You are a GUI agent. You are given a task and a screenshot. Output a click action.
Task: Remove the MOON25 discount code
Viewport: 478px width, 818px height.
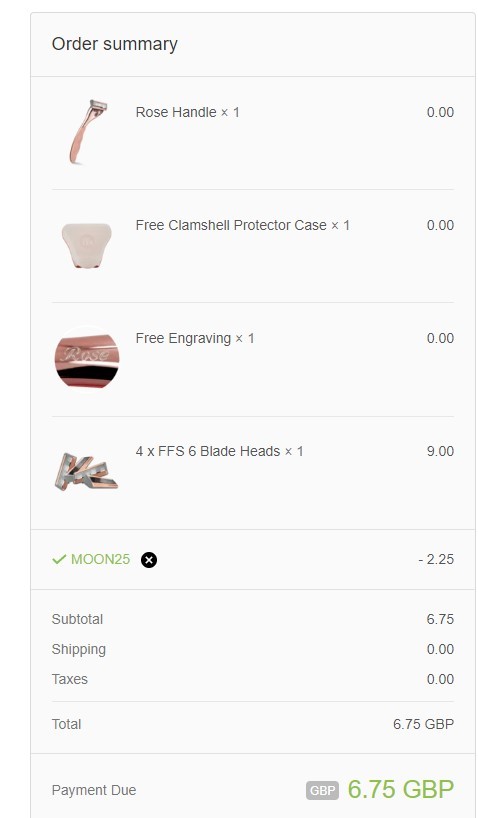point(149,560)
